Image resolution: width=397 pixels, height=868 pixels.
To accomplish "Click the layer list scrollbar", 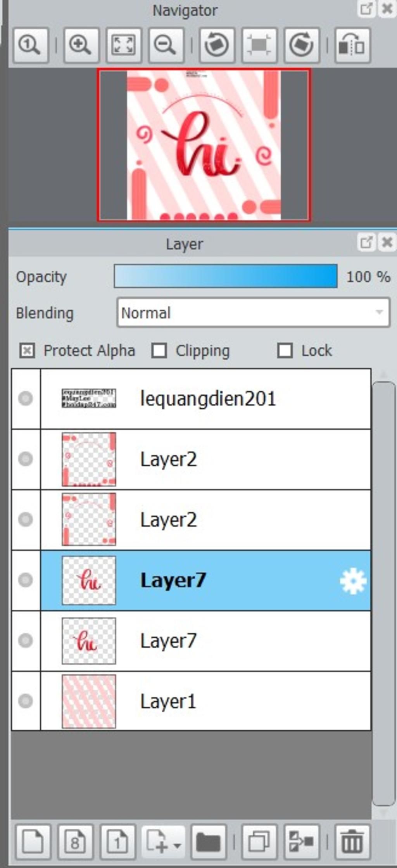I will point(383,593).
